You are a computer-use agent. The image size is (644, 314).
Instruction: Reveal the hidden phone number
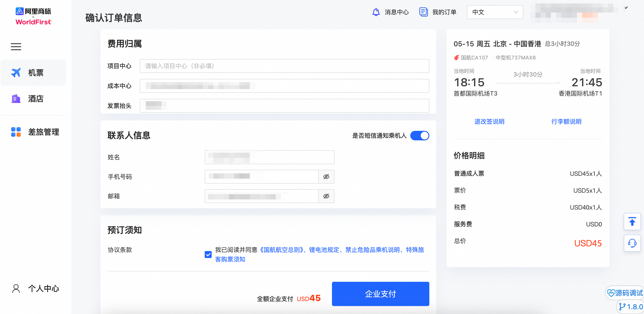click(326, 177)
